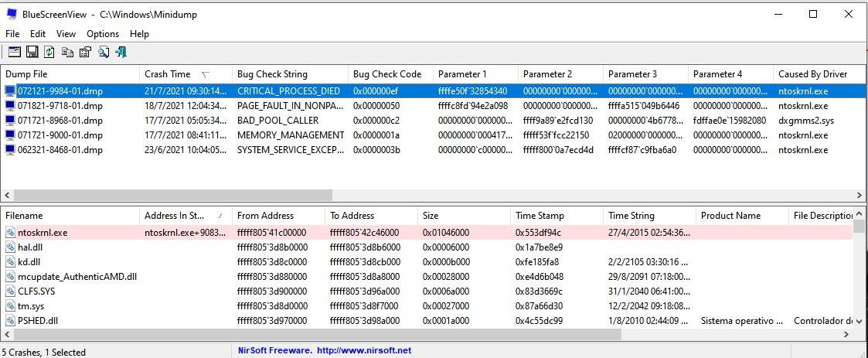The height and width of the screenshot is (358, 868).
Task: Sort lower pane by Product Name header
Action: pyautogui.click(x=742, y=216)
